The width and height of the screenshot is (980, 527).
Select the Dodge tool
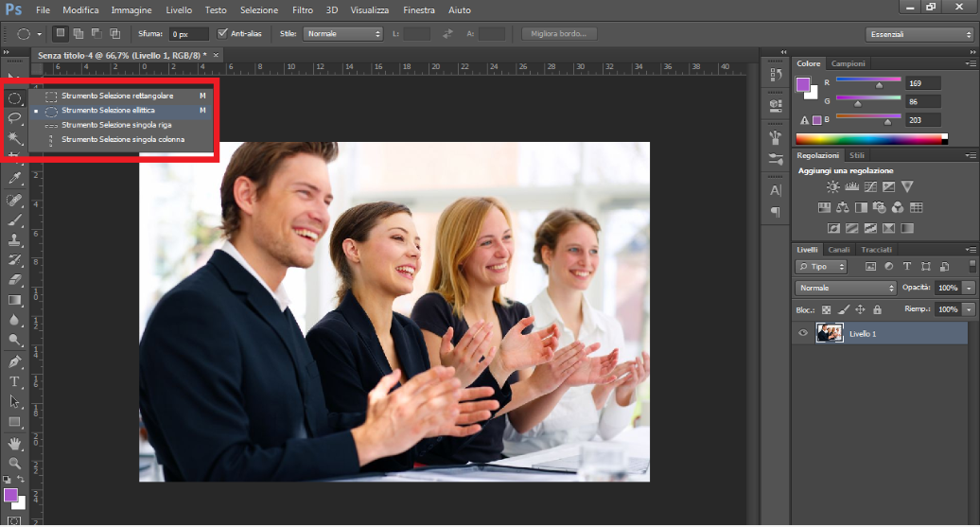[14, 340]
